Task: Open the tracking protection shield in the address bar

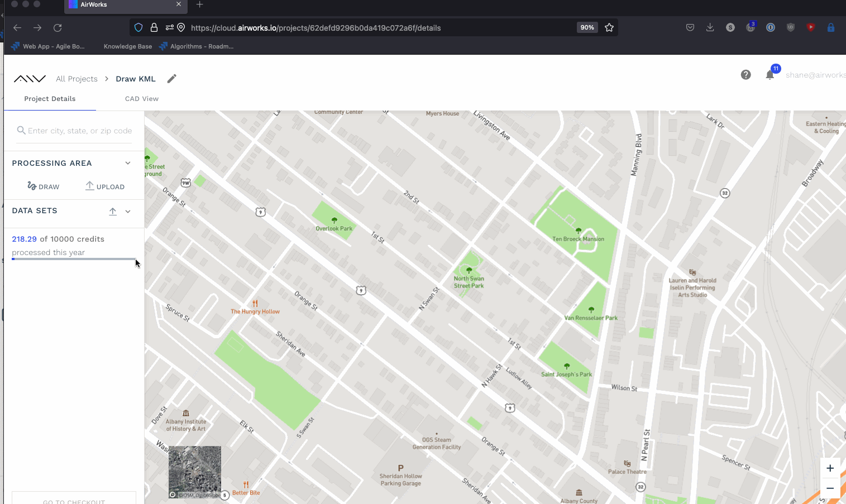Action: pos(138,28)
